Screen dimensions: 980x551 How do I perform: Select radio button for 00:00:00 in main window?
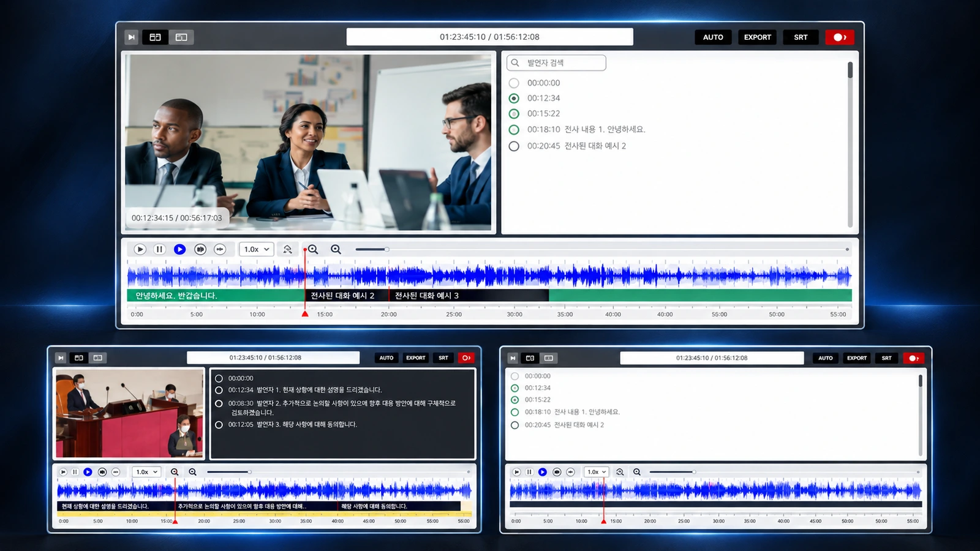point(514,83)
